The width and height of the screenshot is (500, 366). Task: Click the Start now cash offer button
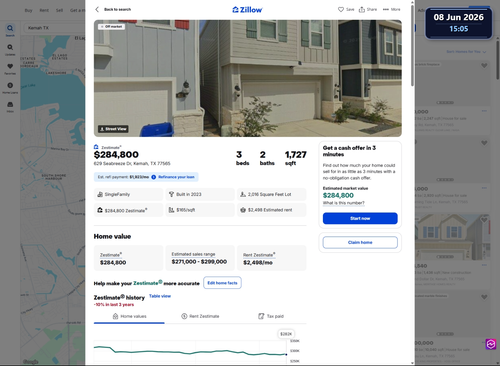360,218
